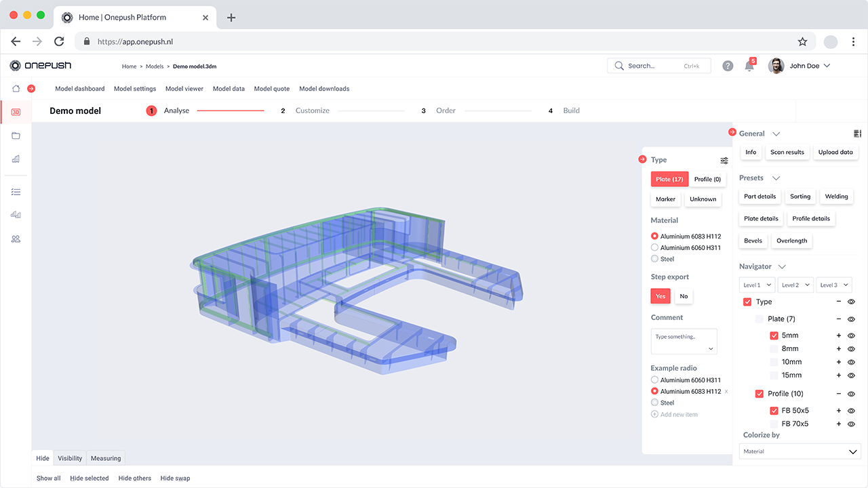Open the Level 1 navigator dropdown
Viewport: 868px width, 488px height.
coord(757,285)
